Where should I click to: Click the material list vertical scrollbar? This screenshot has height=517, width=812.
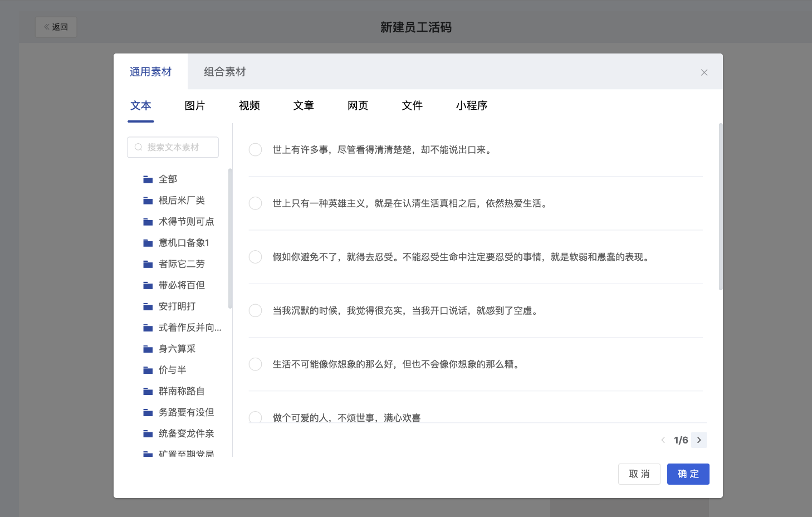click(721, 207)
